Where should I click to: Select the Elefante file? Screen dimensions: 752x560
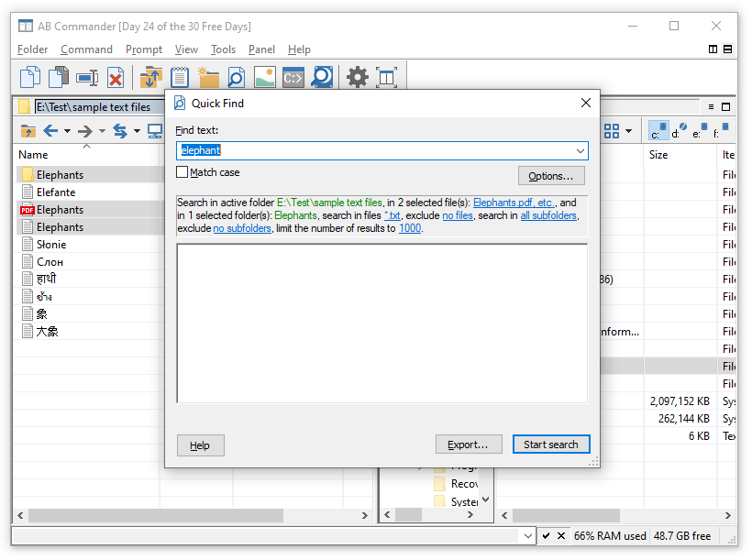coord(56,192)
